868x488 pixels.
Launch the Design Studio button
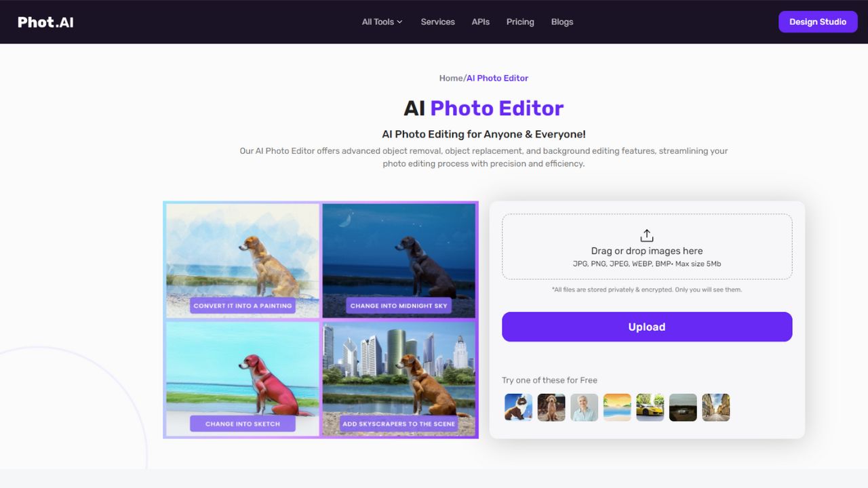pyautogui.click(x=818, y=22)
